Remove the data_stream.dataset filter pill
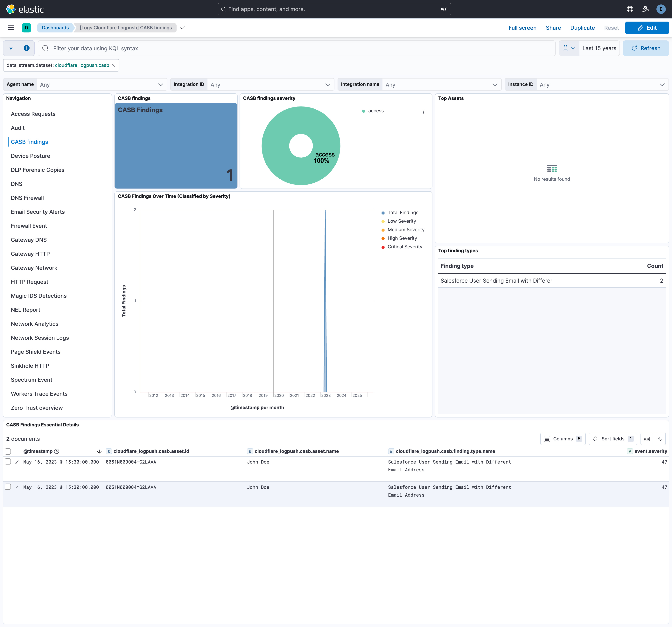 pos(113,65)
